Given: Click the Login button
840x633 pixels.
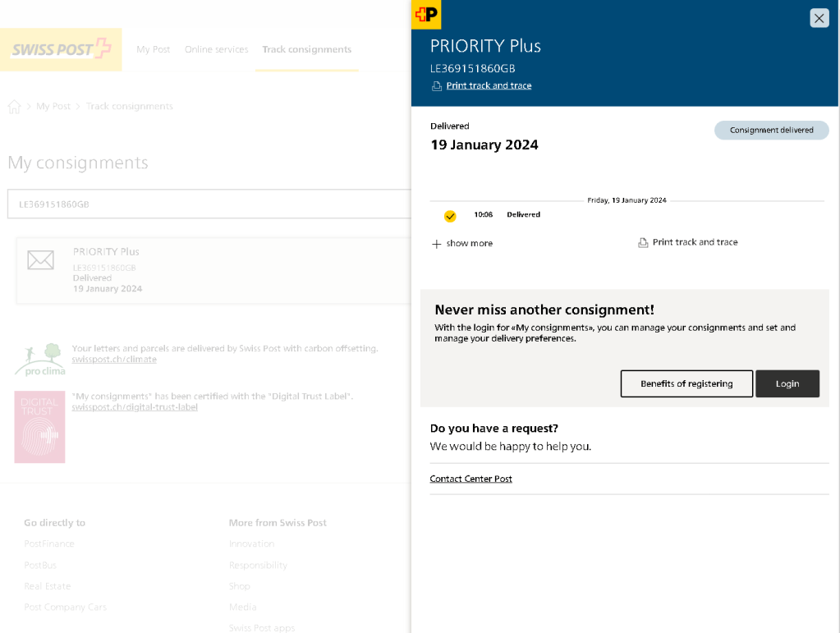Looking at the screenshot, I should coord(787,383).
